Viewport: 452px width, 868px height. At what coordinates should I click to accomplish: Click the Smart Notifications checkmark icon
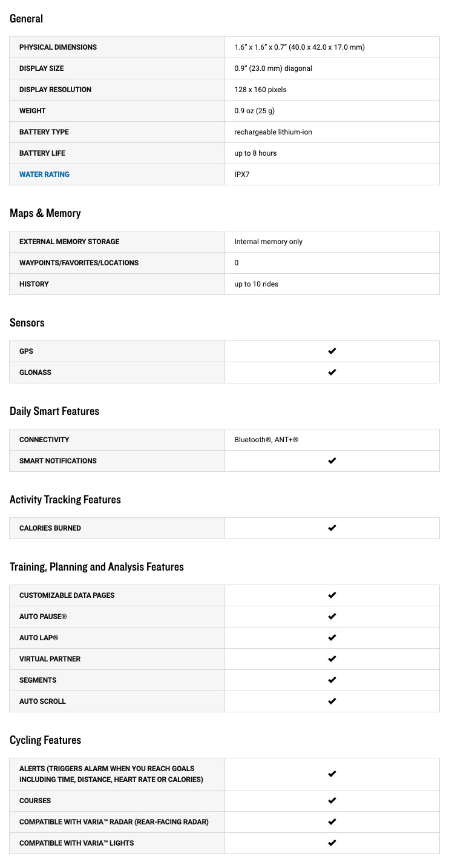tap(332, 461)
